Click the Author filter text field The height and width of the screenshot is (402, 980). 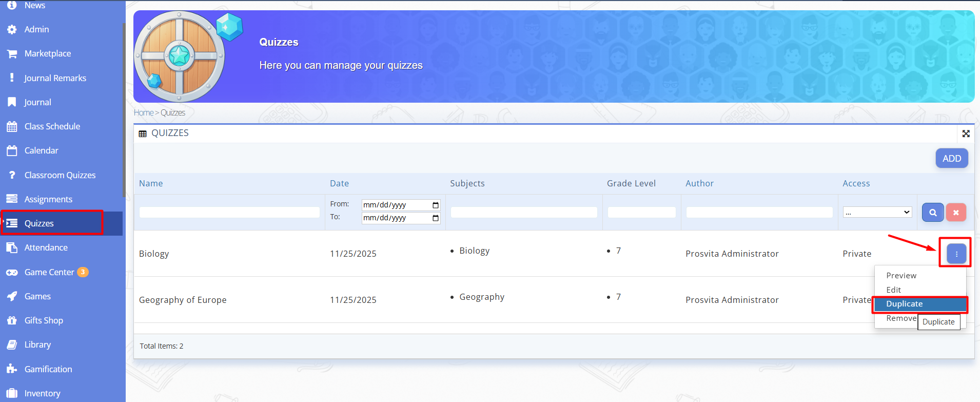759,213
